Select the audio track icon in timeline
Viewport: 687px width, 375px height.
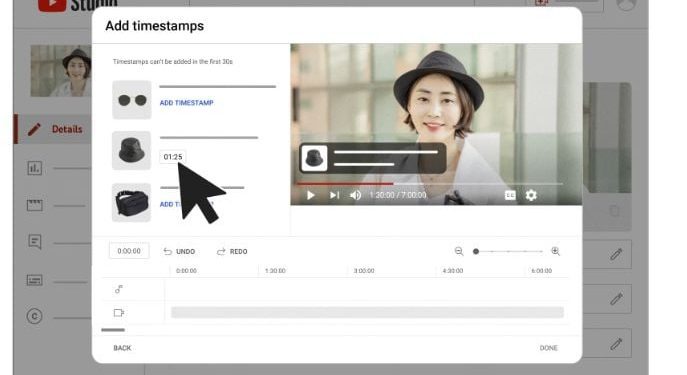click(119, 289)
